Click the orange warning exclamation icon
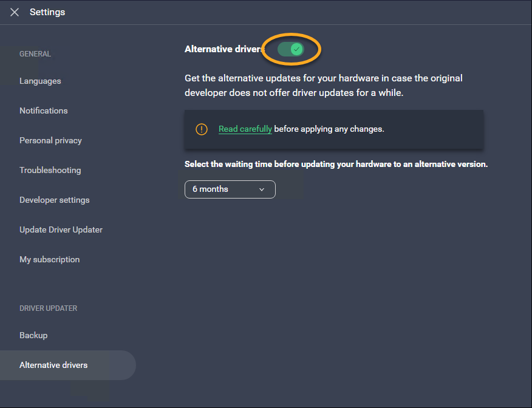532x408 pixels. click(x=201, y=129)
